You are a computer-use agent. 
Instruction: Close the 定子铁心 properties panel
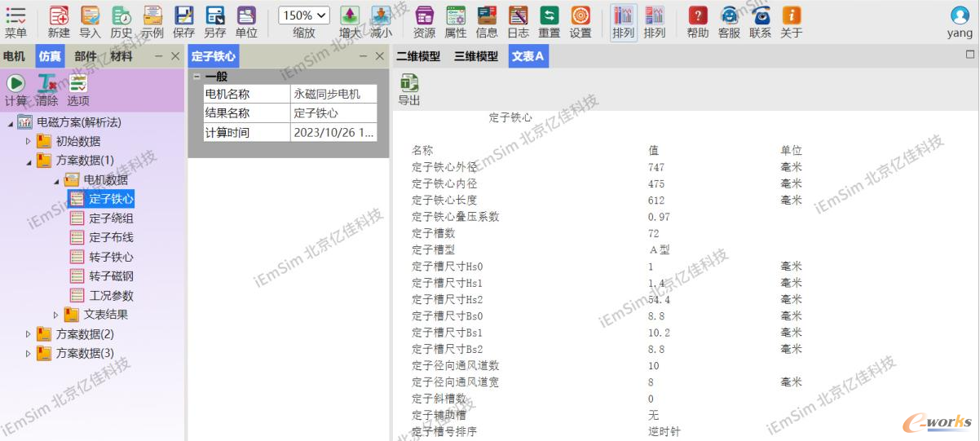[x=379, y=56]
